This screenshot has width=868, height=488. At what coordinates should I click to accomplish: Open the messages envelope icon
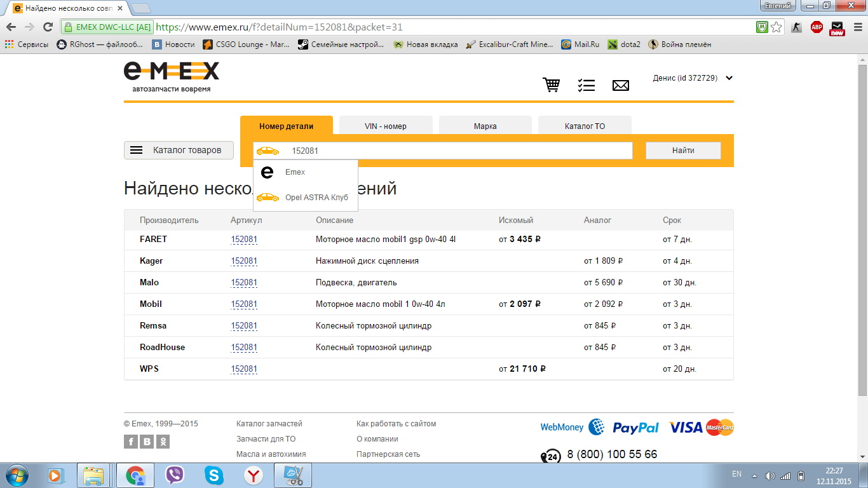click(x=620, y=85)
